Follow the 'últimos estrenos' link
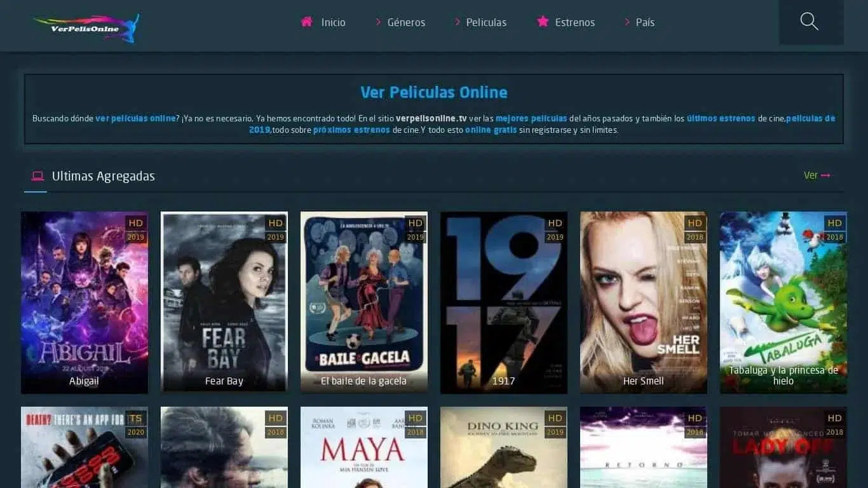868x488 pixels. (x=721, y=118)
